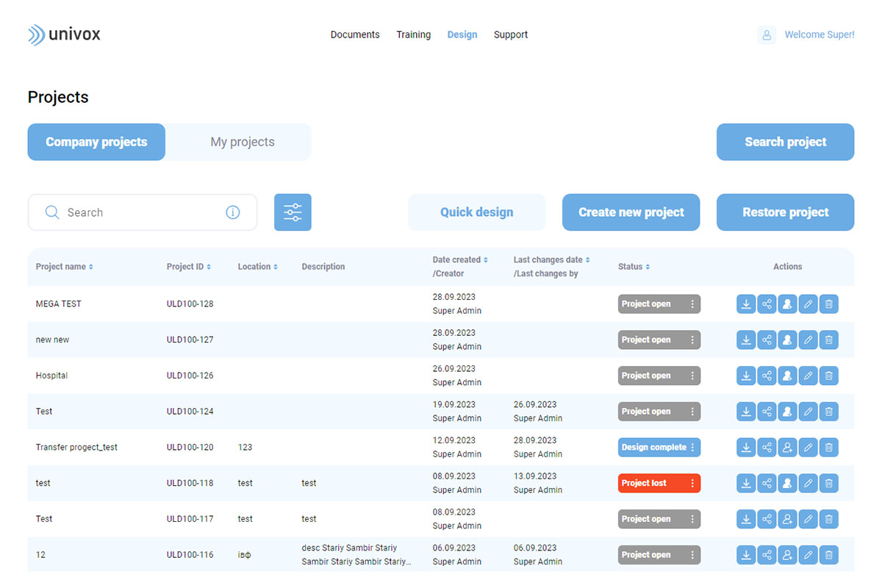Share the Transfer progect_test project
Viewport: 882px width, 588px height.
pyautogui.click(x=767, y=447)
